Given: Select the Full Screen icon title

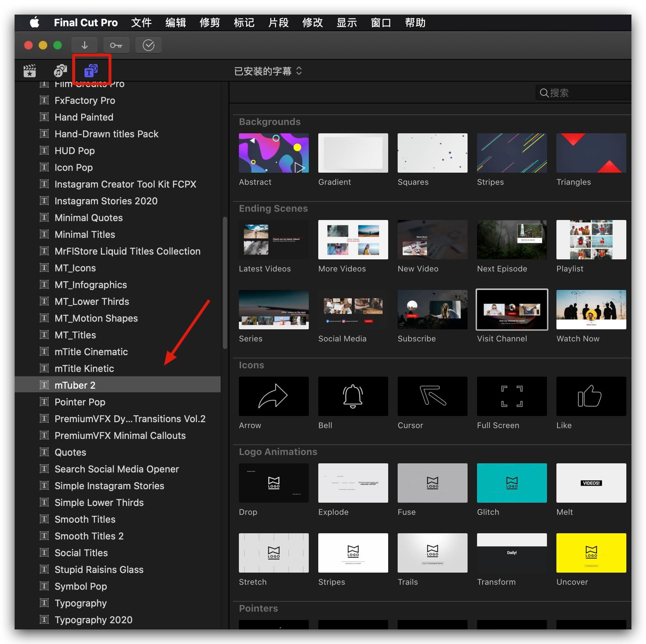Looking at the screenshot, I should (x=512, y=396).
